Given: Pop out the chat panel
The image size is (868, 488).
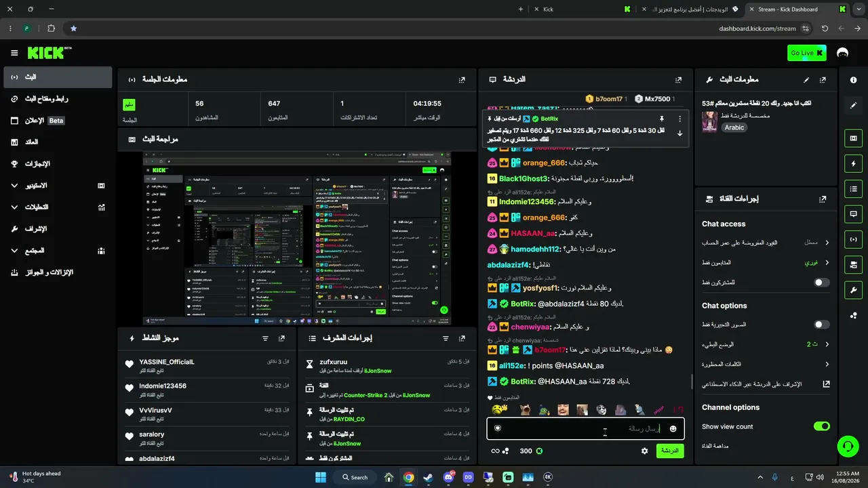Looking at the screenshot, I should 679,79.
